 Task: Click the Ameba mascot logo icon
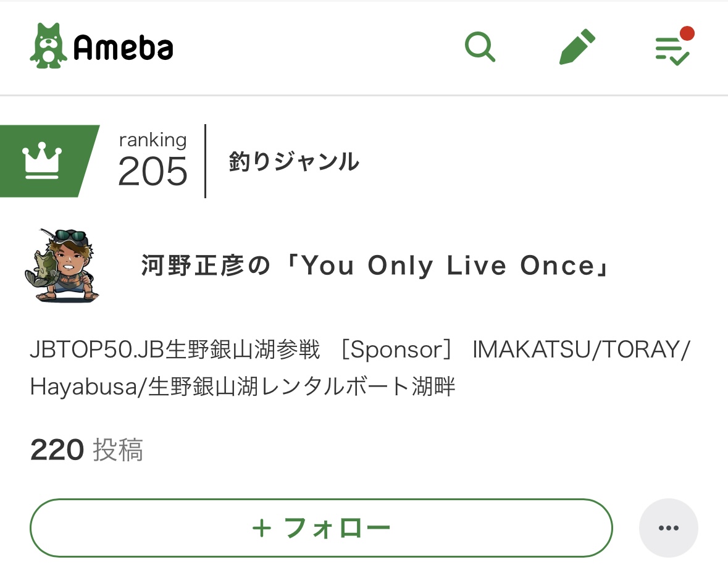click(48, 46)
